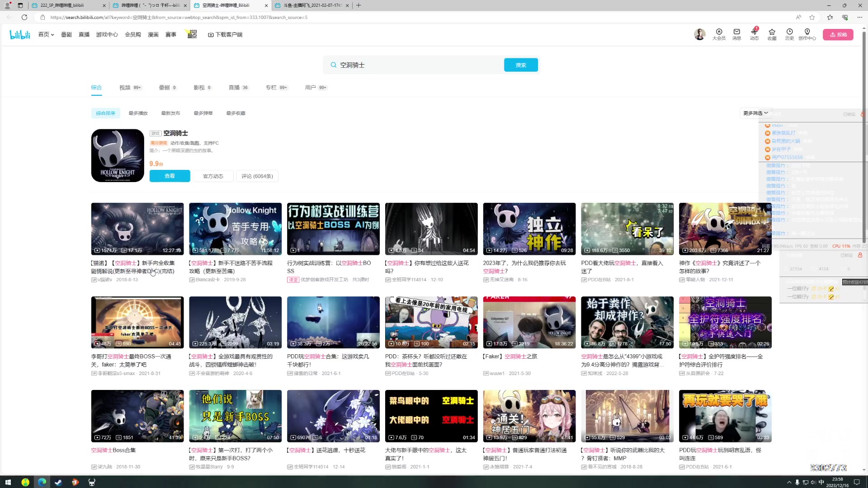Open the 历史 history clock icon
Screen dimensions: 868x488
(x=789, y=34)
